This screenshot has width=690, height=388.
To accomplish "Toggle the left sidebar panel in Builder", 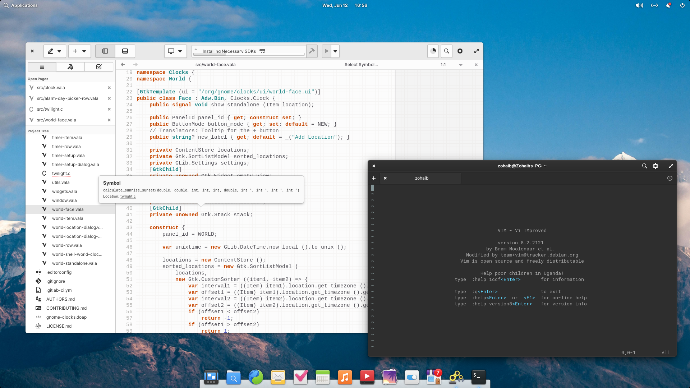I will tap(105, 51).
